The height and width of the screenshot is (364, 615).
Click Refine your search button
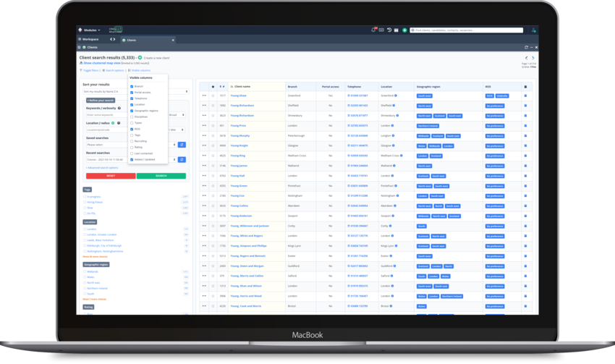tap(101, 101)
